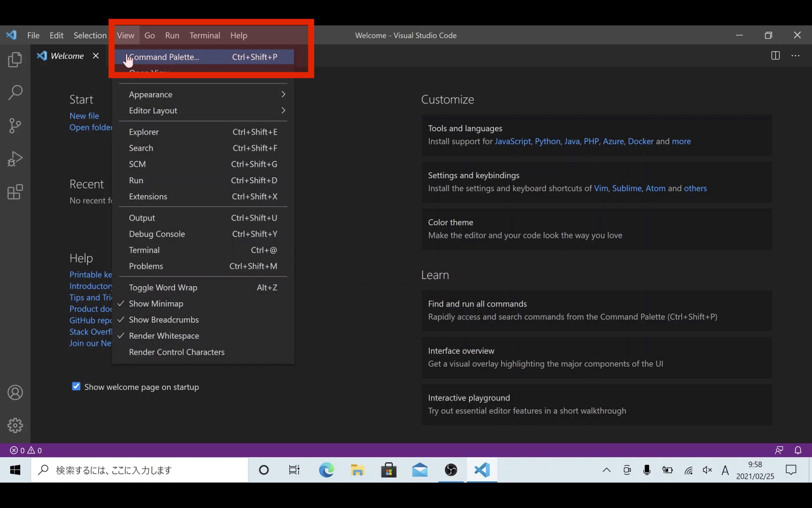Choose Output from the View menu
Viewport: 812px width, 508px height.
(x=203, y=218)
